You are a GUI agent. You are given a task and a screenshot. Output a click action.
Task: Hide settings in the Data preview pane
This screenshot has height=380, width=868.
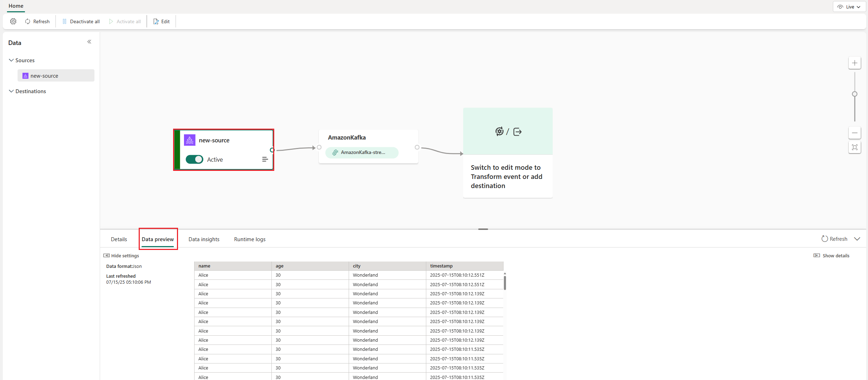click(x=121, y=256)
